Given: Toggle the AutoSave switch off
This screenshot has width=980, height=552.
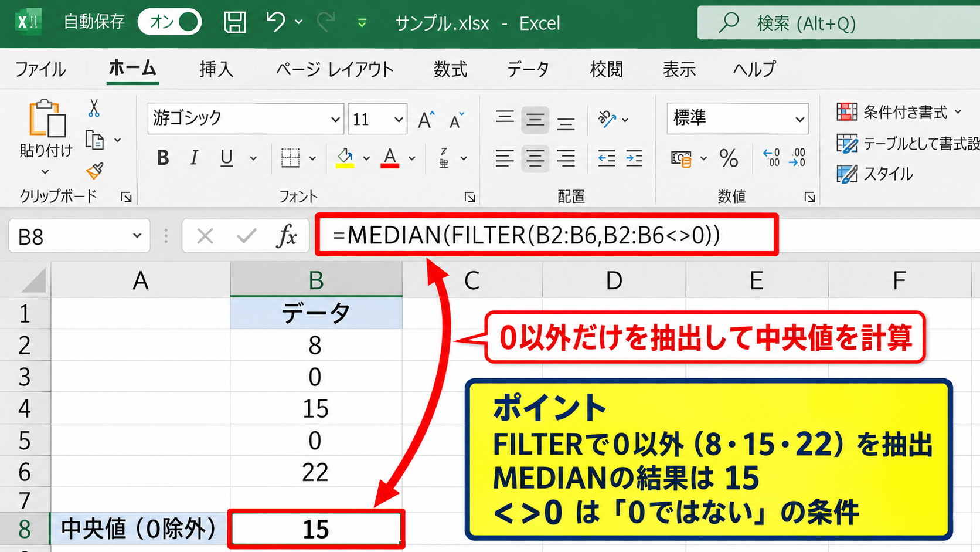Looking at the screenshot, I should point(170,22).
